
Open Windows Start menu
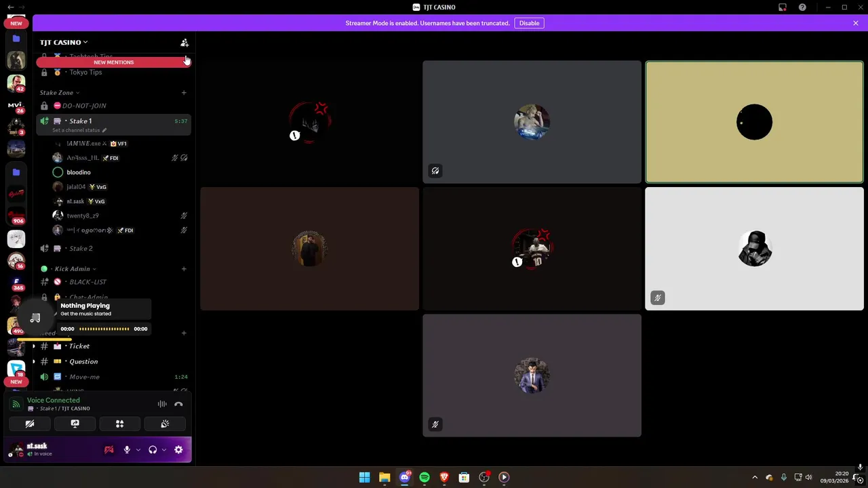click(x=364, y=477)
